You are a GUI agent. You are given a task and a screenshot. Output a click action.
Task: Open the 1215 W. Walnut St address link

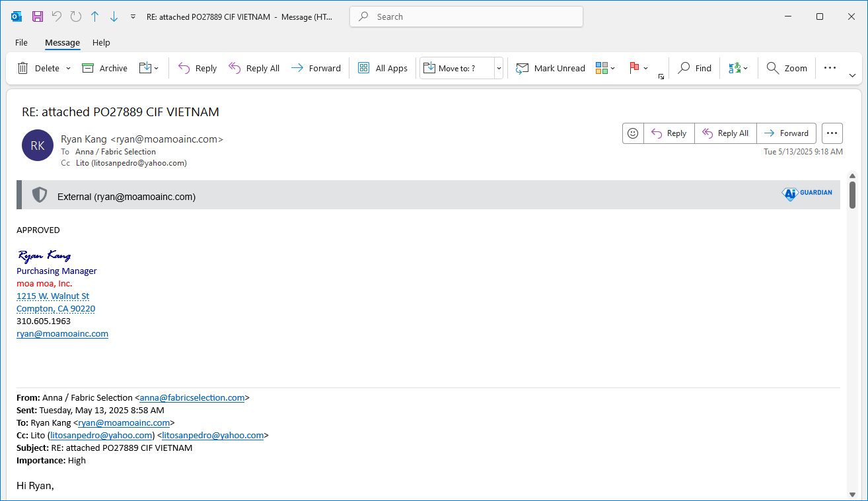(53, 296)
